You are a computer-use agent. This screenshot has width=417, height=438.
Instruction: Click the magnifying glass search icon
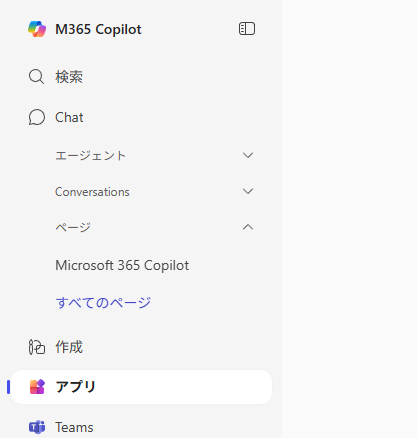click(36, 77)
